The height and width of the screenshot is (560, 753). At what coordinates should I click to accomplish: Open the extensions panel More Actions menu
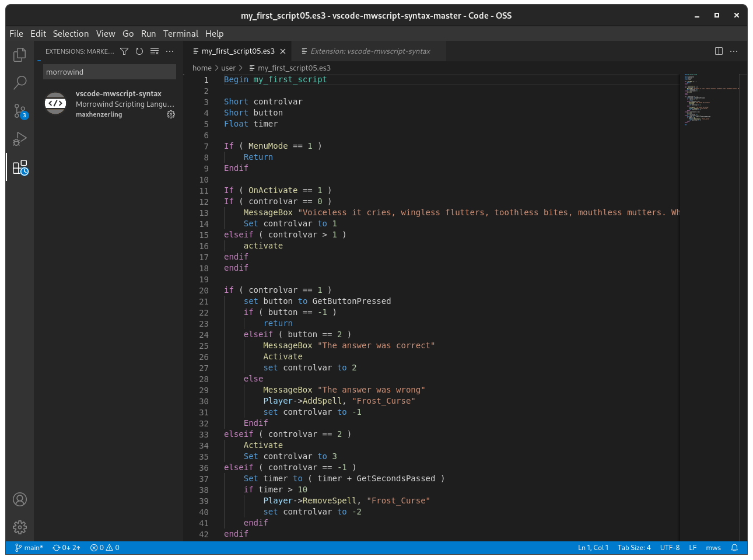(170, 51)
